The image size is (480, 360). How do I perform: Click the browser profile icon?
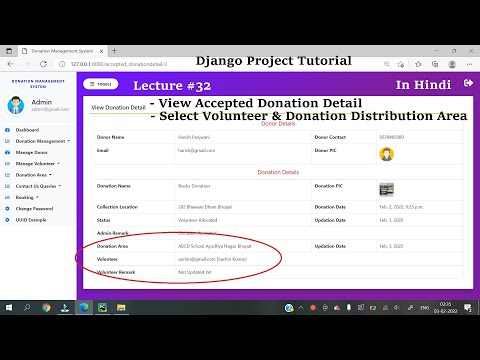[452, 64]
